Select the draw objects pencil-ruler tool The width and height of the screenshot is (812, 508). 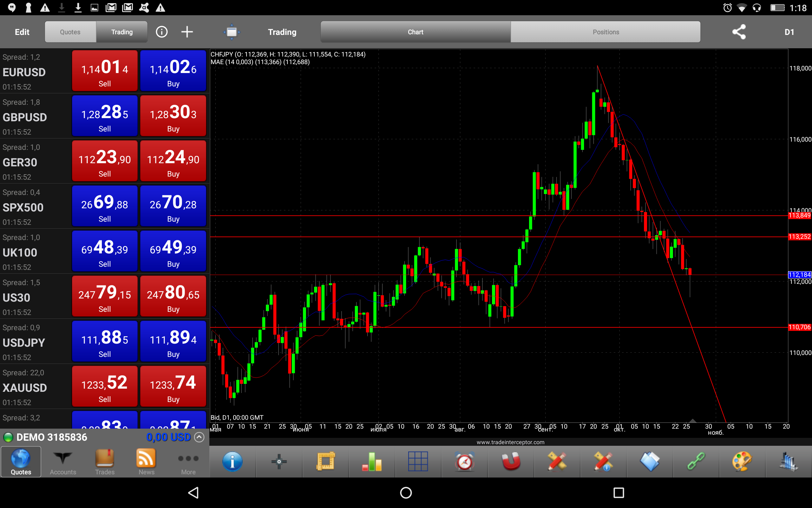pyautogui.click(x=557, y=462)
